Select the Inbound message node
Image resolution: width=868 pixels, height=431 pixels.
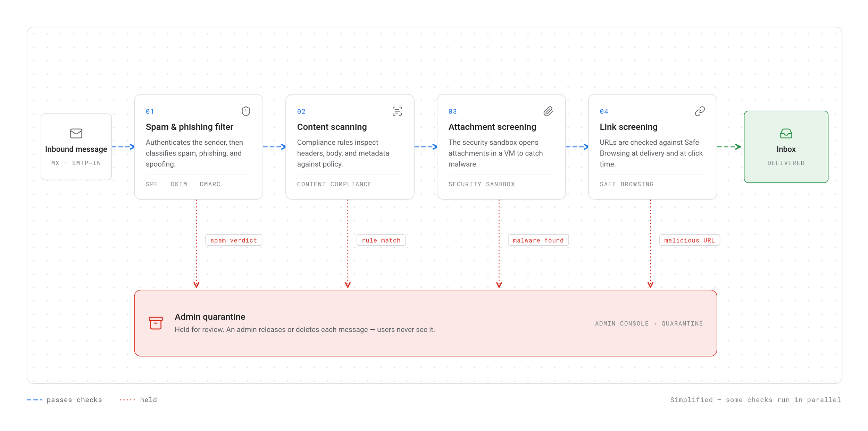pos(76,147)
